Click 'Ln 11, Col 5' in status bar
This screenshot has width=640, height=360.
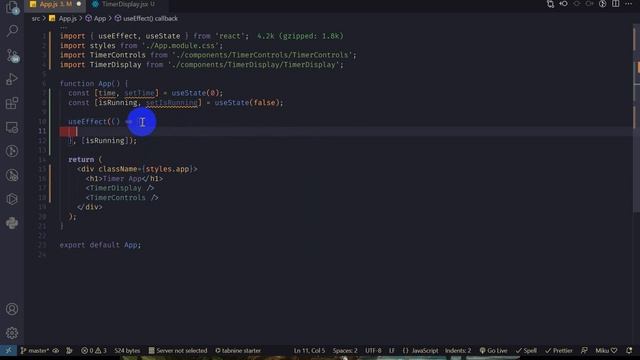(x=309, y=351)
